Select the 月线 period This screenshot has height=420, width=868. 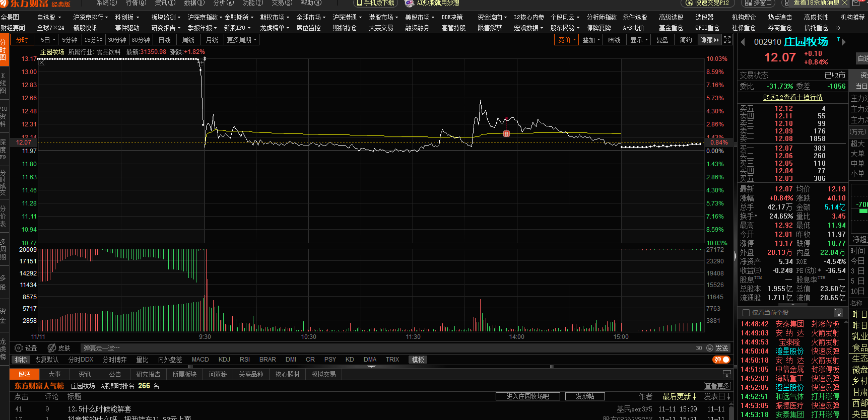pos(212,40)
